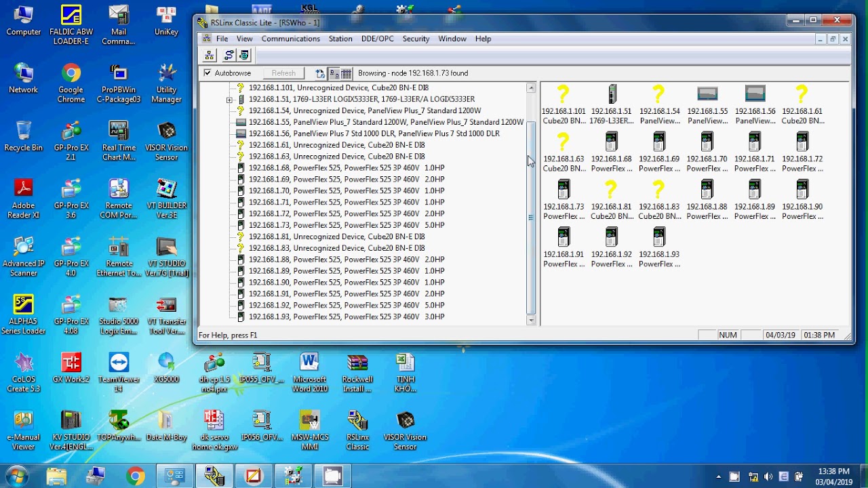Click the 192.168.1.68 PowerFlex drive icon
868x488 pixels.
[x=612, y=142]
